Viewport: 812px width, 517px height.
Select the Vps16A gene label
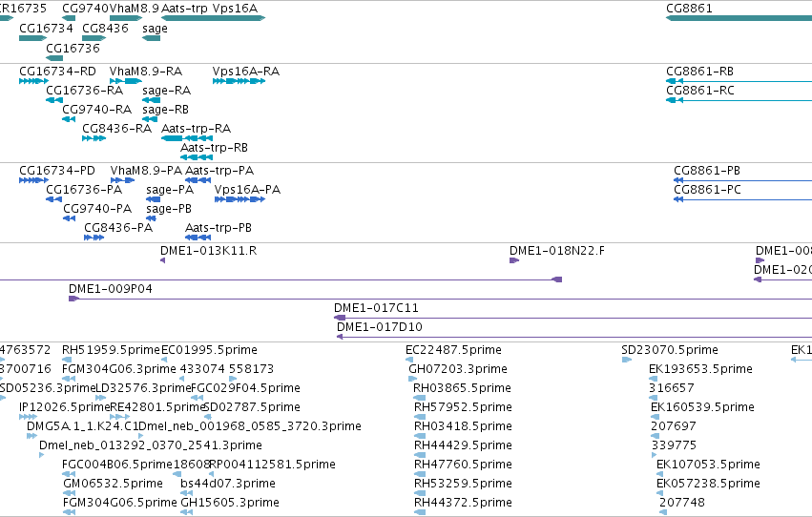pyautogui.click(x=235, y=9)
